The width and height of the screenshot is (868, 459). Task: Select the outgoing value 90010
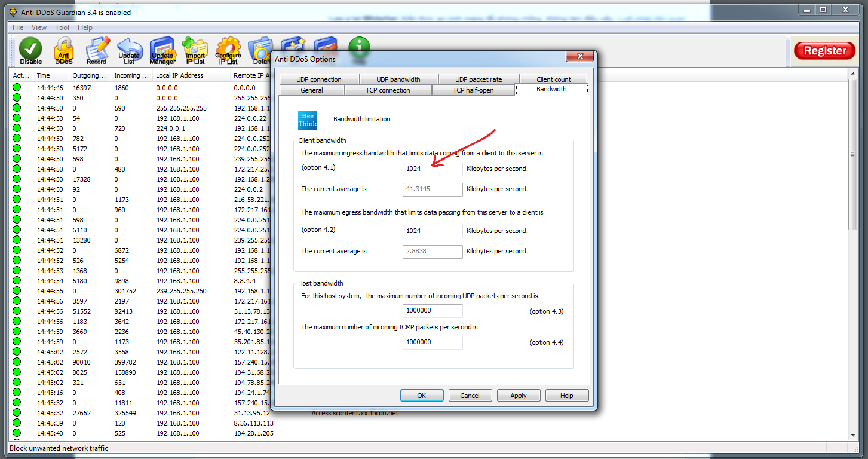(x=82, y=362)
